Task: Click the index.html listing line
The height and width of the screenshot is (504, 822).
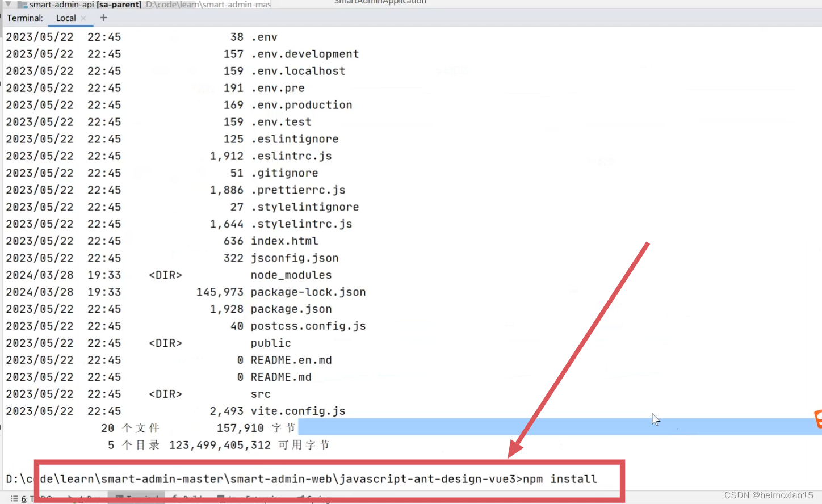Action: (x=284, y=241)
